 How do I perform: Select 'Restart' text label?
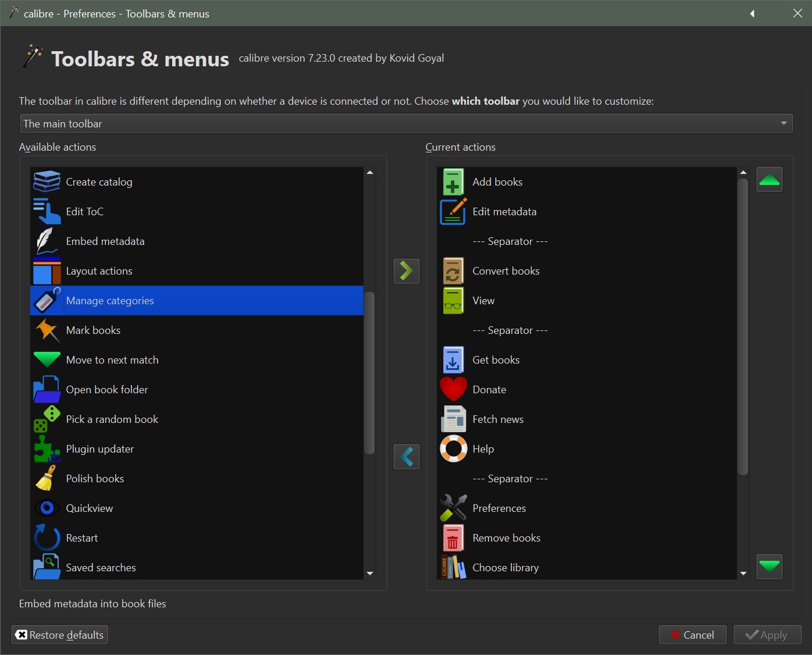tap(82, 538)
